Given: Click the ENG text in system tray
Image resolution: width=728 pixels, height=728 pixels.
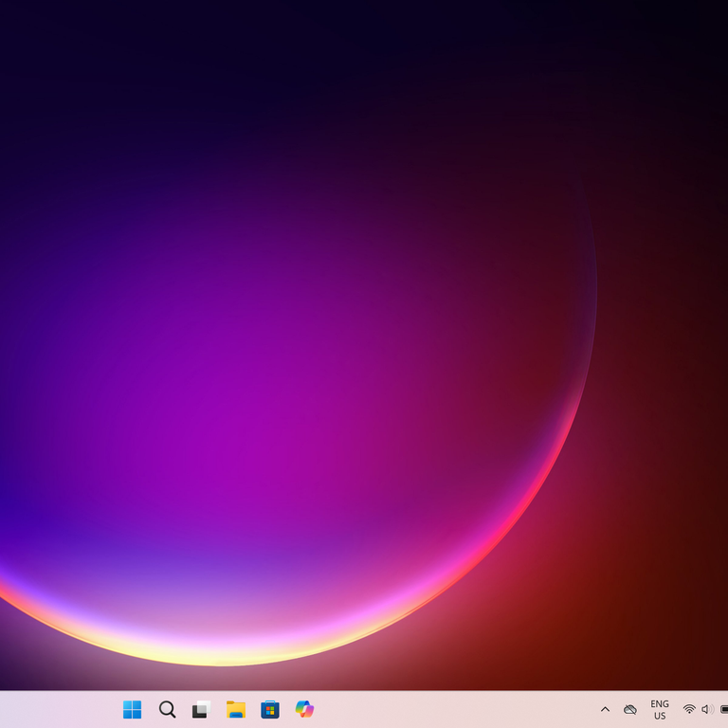Looking at the screenshot, I should (x=660, y=704).
